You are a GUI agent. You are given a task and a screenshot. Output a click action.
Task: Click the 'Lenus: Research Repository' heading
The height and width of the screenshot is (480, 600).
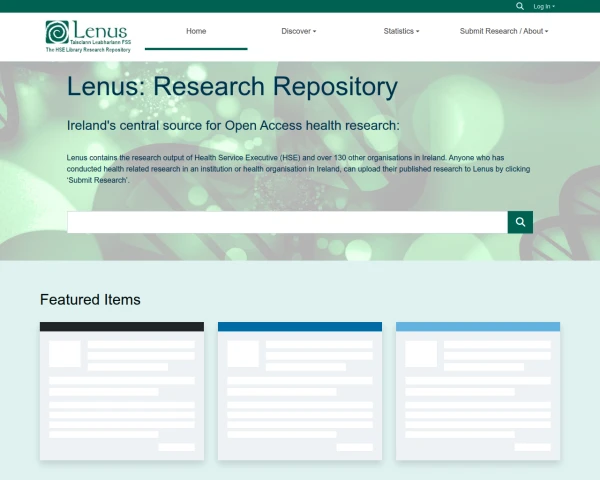[x=232, y=87]
